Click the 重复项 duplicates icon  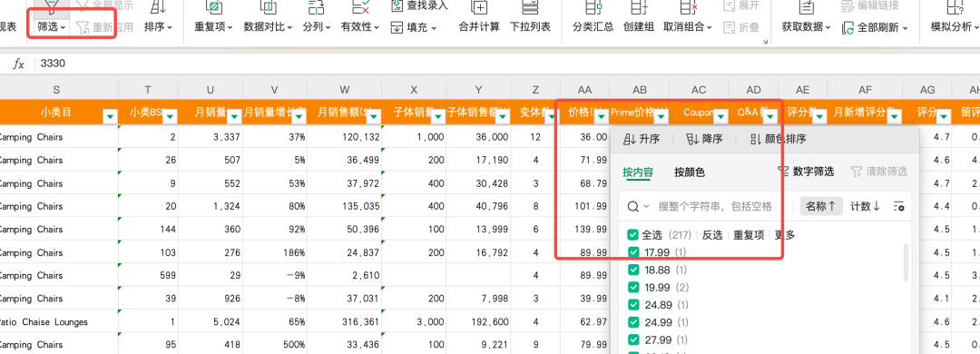tap(214, 7)
